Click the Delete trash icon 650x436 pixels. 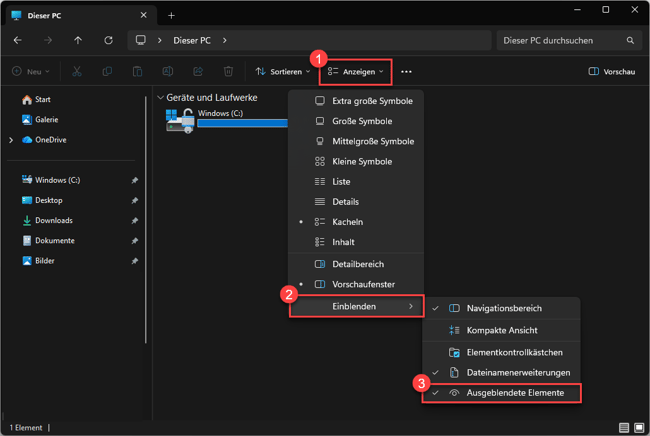point(228,72)
